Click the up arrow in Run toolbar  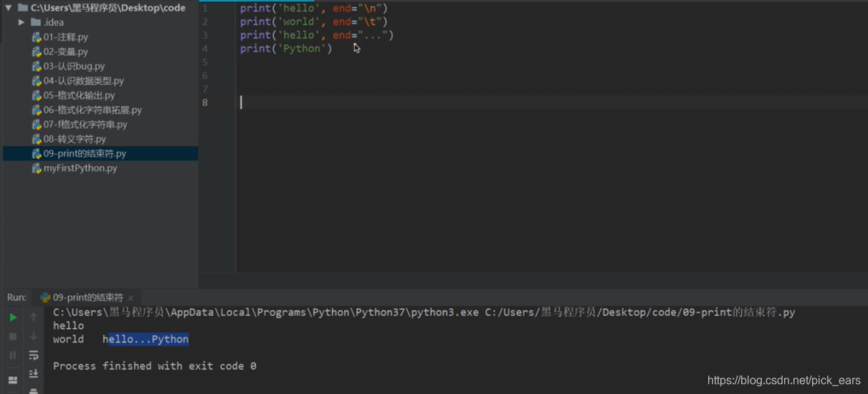click(x=34, y=317)
